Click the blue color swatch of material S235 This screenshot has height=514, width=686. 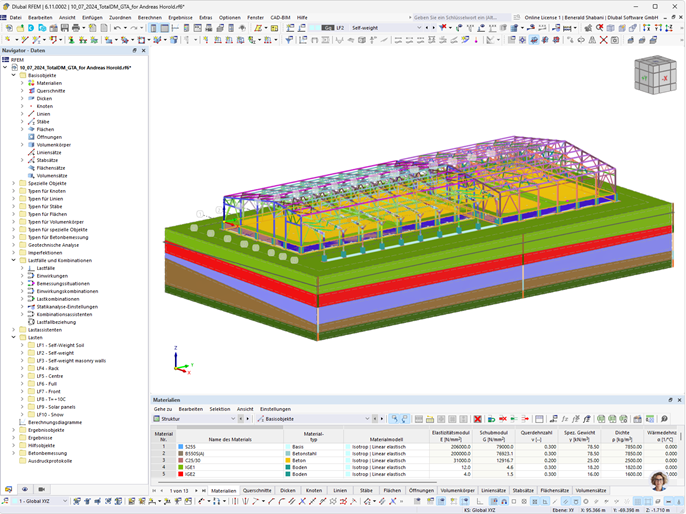coord(181,447)
